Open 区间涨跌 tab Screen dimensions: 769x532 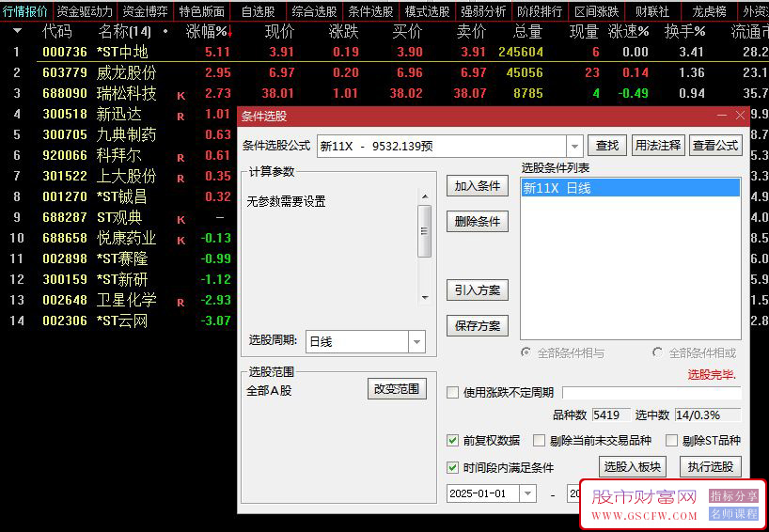[x=597, y=10]
